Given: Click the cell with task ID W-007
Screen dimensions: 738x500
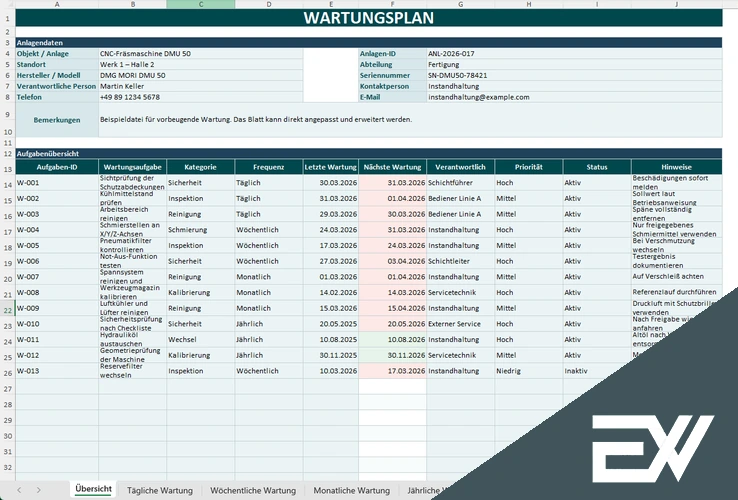Looking at the screenshot, I should tap(57, 277).
